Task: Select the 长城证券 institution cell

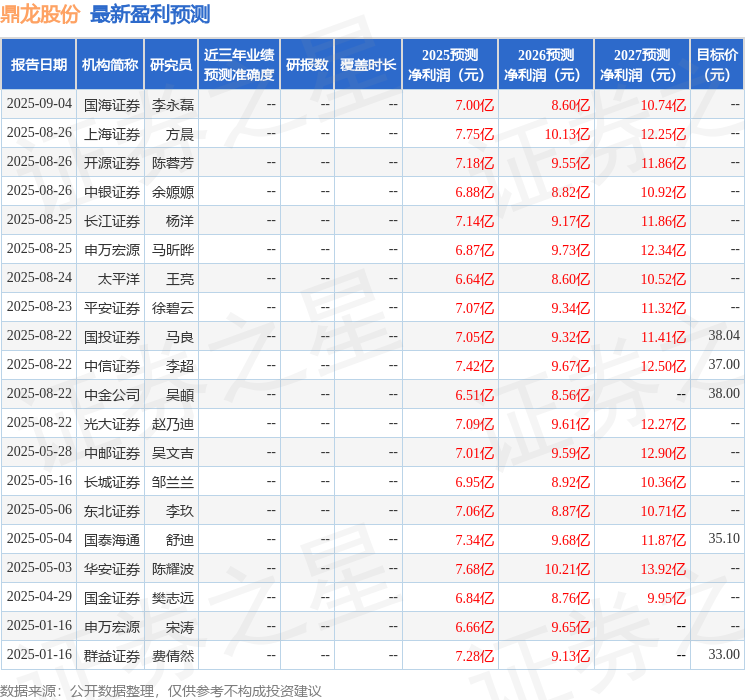Action: tap(112, 482)
